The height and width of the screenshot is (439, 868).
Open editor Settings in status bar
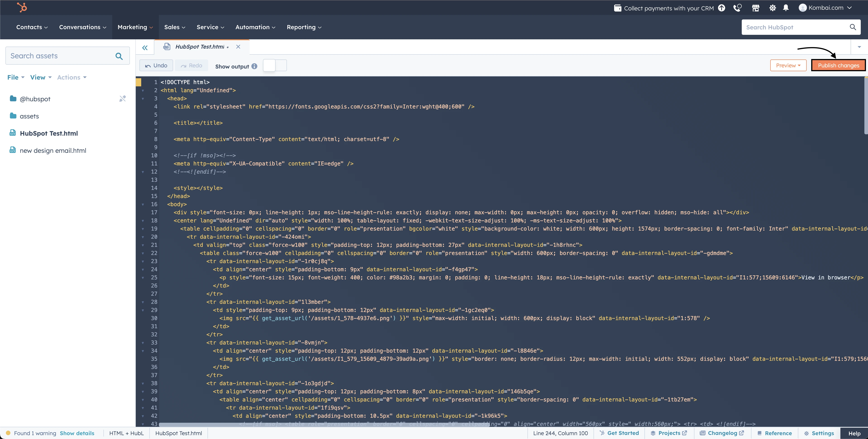[x=819, y=433]
